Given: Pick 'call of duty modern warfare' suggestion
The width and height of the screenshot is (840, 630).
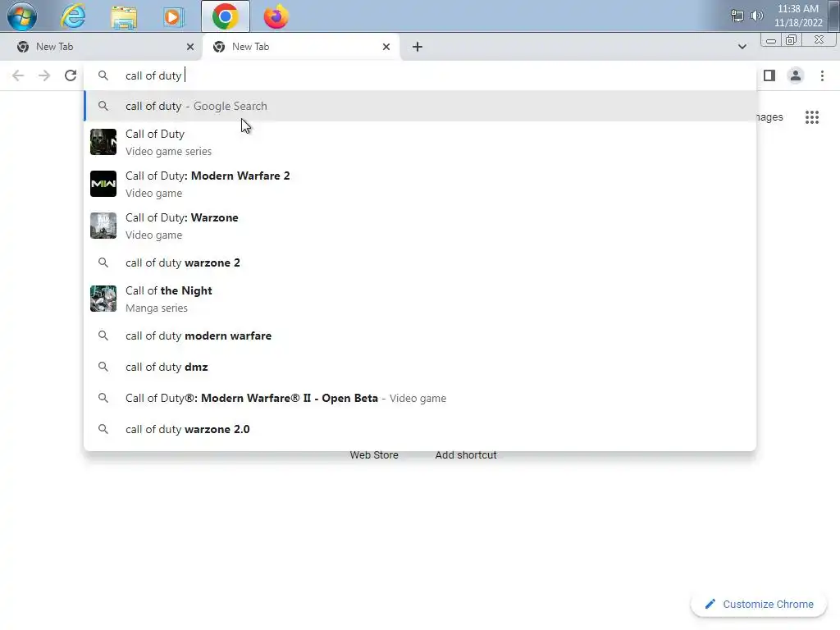Looking at the screenshot, I should (420, 336).
